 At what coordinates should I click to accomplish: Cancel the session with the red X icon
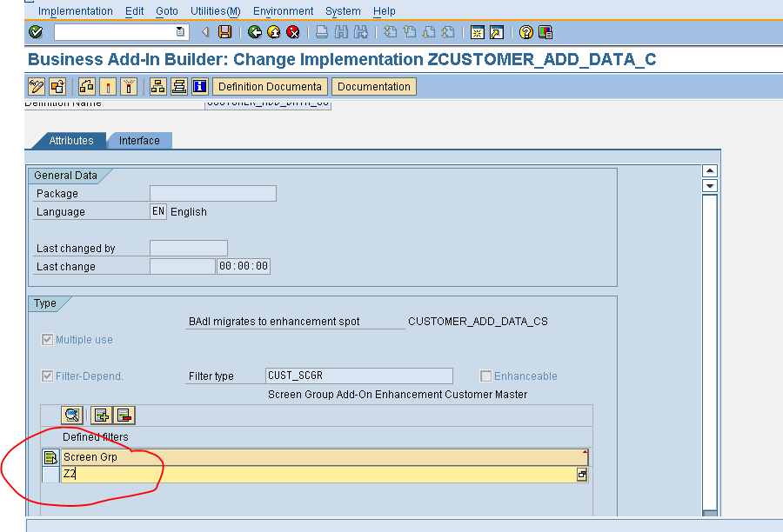click(293, 32)
